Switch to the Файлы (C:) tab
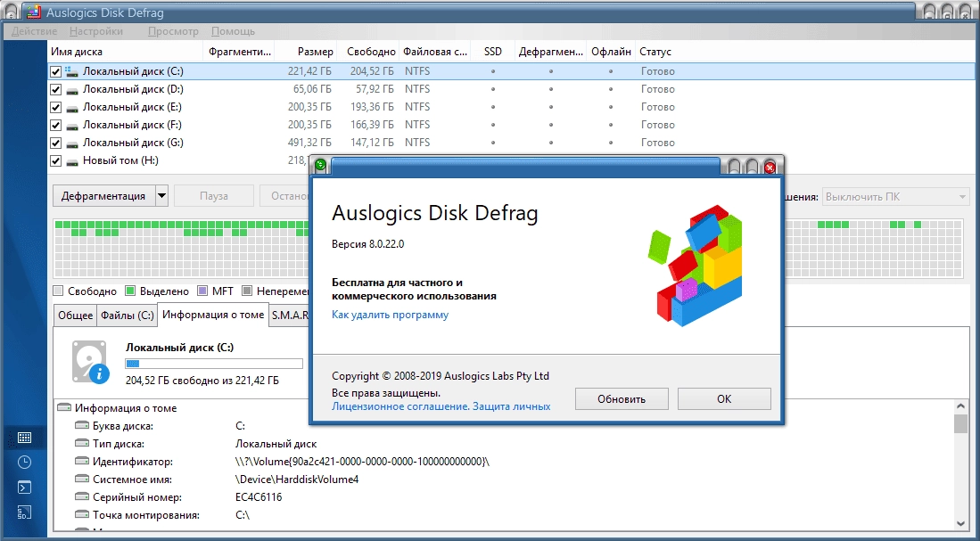The height and width of the screenshot is (541, 980). 127,316
